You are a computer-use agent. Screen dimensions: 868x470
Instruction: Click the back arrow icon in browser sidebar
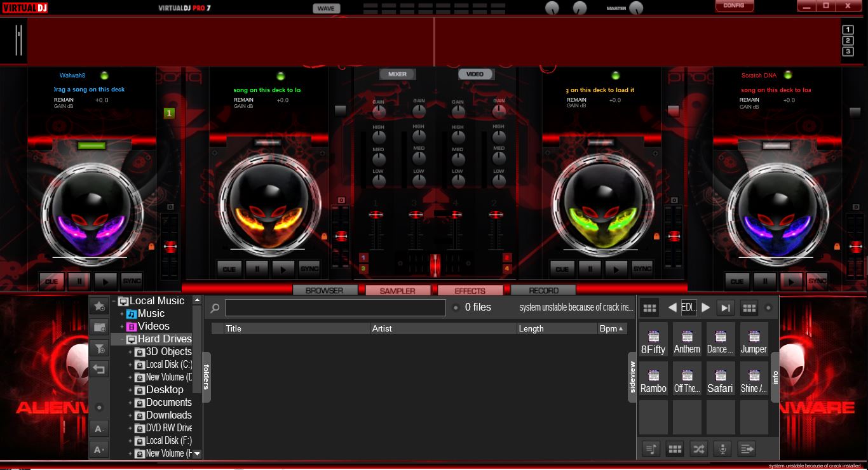pyautogui.click(x=98, y=369)
